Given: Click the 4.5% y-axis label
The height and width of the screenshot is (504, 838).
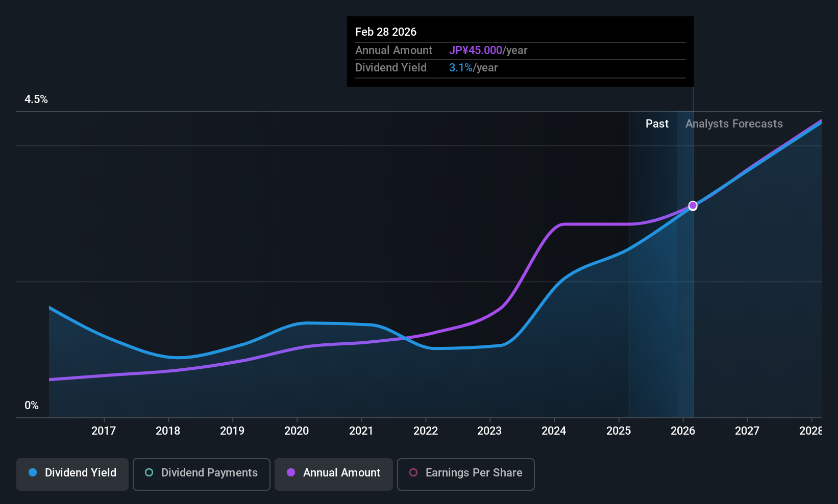Looking at the screenshot, I should coord(36,99).
